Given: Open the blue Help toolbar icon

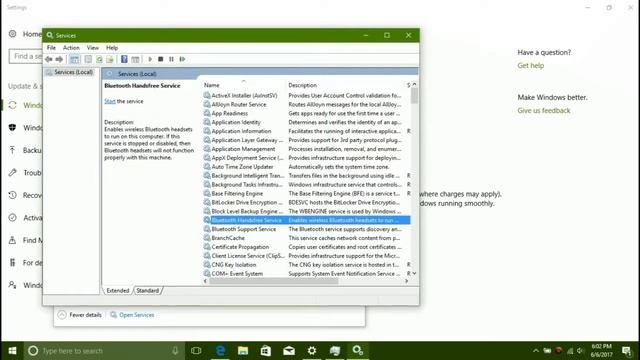Looking at the screenshot, I should pyautogui.click(x=124, y=59).
